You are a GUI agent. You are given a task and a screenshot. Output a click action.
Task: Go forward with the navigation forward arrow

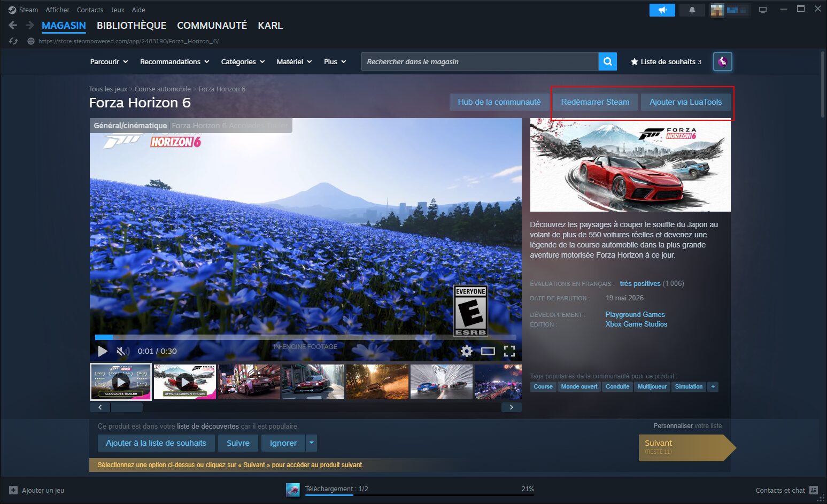[30, 25]
